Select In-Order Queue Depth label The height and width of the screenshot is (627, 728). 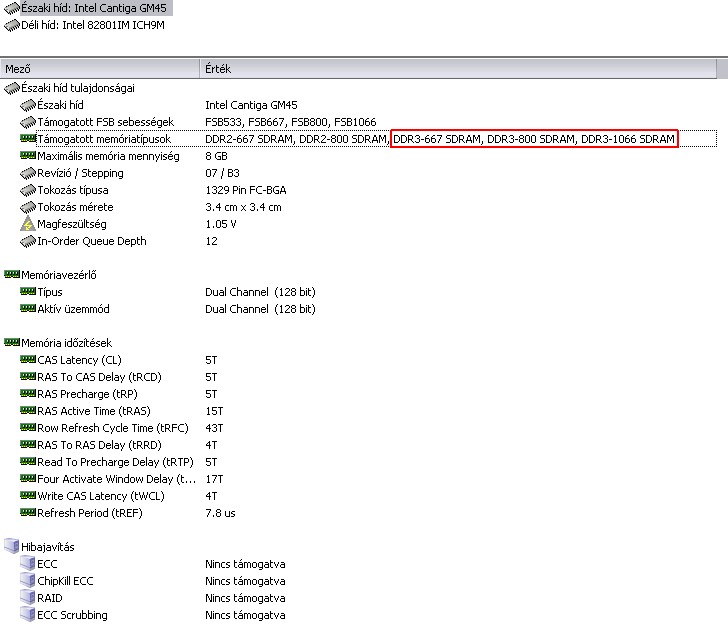point(91,241)
